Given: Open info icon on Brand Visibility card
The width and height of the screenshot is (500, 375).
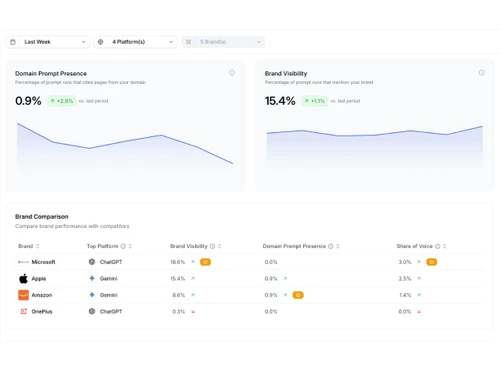Looking at the screenshot, I should [x=482, y=73].
